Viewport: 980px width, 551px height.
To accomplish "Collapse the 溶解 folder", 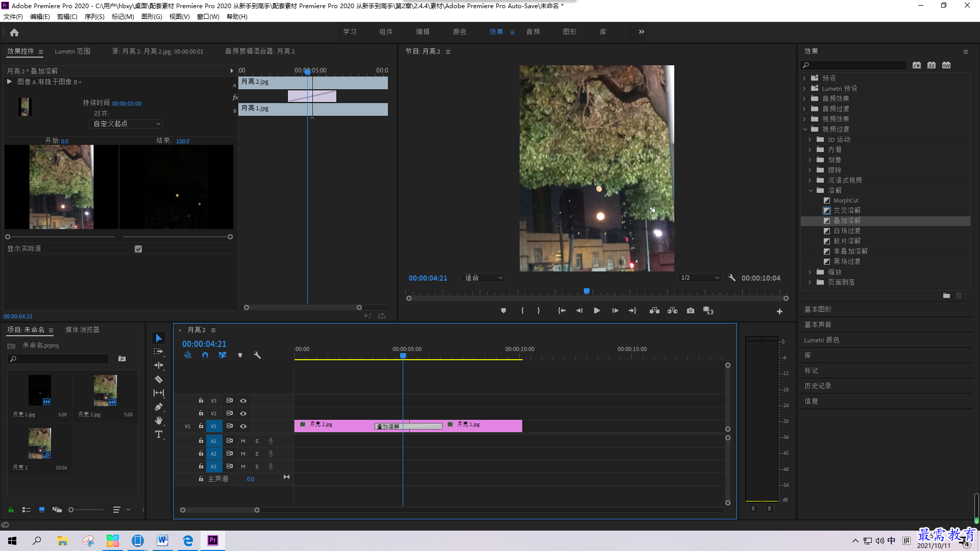I will pos(811,191).
